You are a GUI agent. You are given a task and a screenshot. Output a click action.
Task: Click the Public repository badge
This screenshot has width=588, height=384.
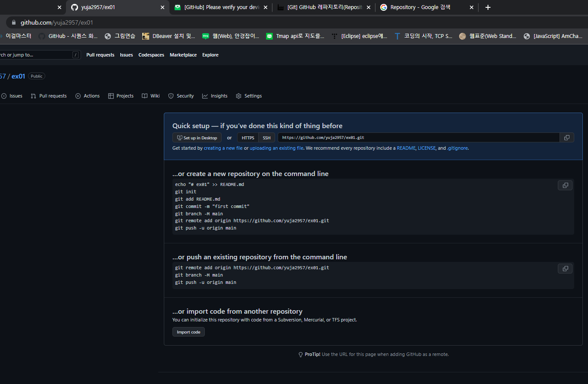37,76
